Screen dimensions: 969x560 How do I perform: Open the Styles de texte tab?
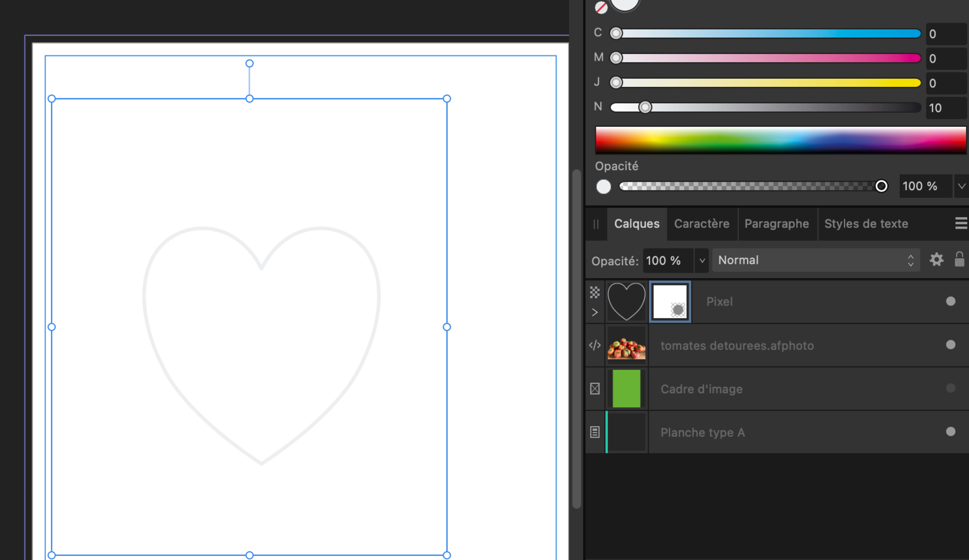point(866,224)
